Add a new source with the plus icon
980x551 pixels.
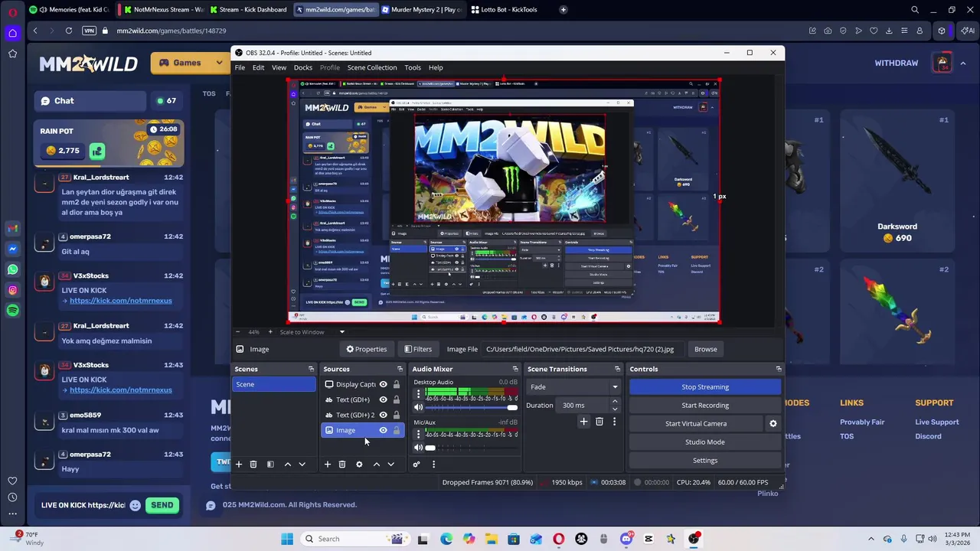pos(327,465)
